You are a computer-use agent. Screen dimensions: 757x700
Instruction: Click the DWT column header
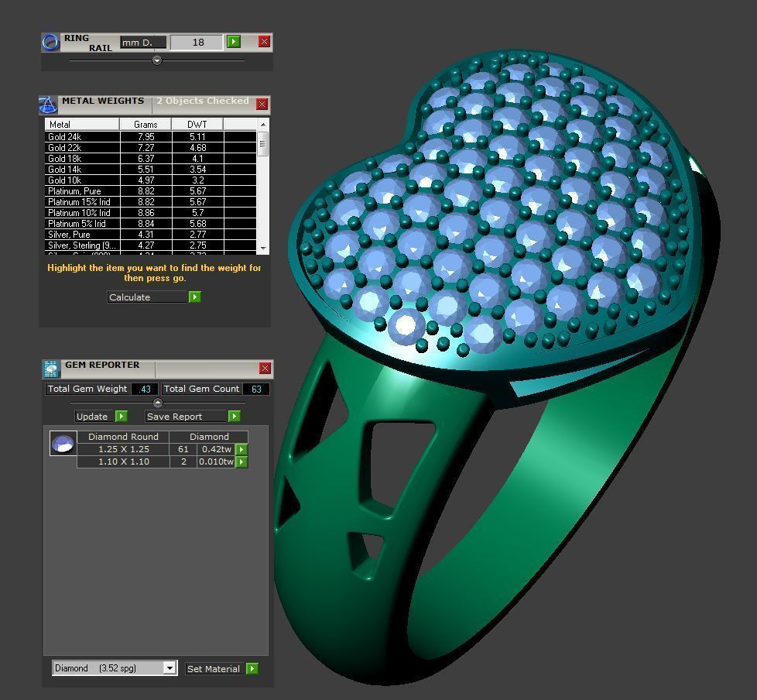click(197, 124)
